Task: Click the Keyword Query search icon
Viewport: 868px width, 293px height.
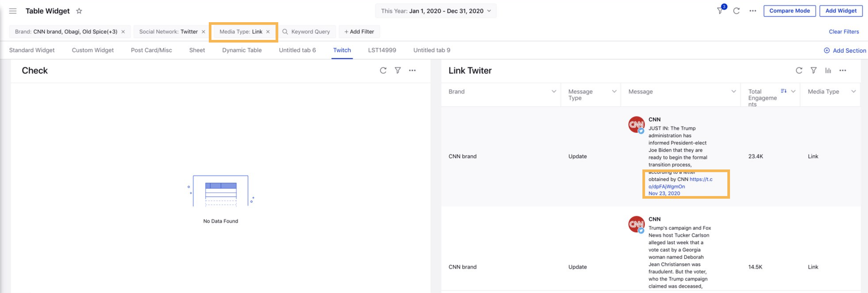Action: [285, 32]
